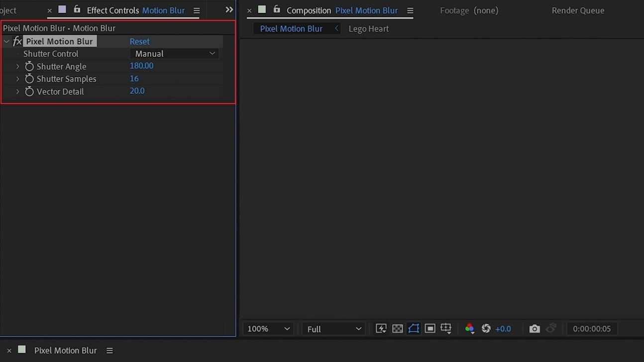Screen dimensions: 644x362
Task: Click the +0.0 exposure value
Action: [503, 329]
